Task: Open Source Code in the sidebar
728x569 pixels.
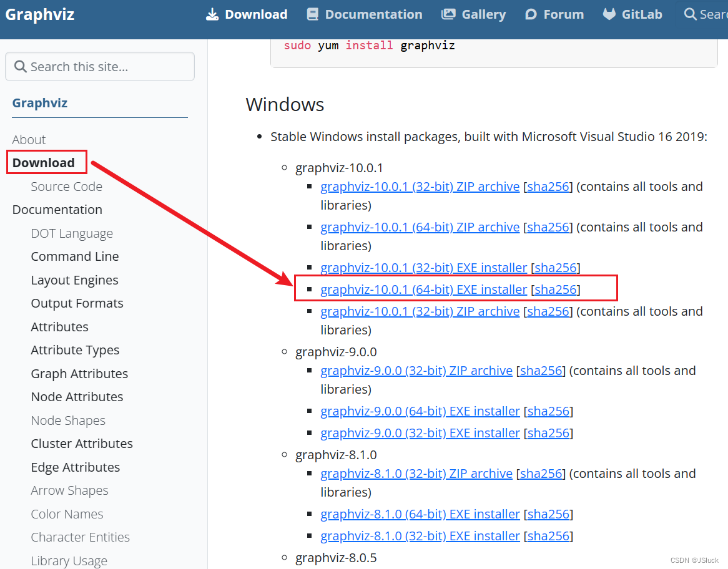Action: click(x=66, y=187)
